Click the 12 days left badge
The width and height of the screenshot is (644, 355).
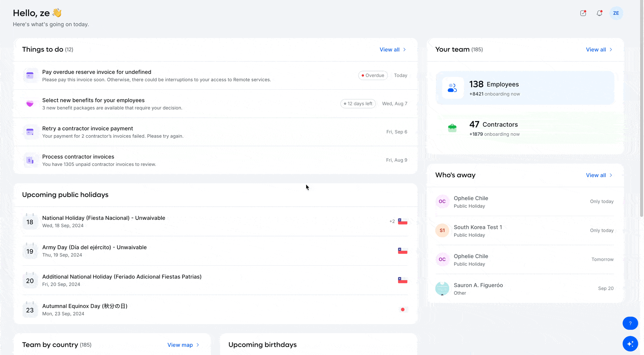click(x=358, y=104)
